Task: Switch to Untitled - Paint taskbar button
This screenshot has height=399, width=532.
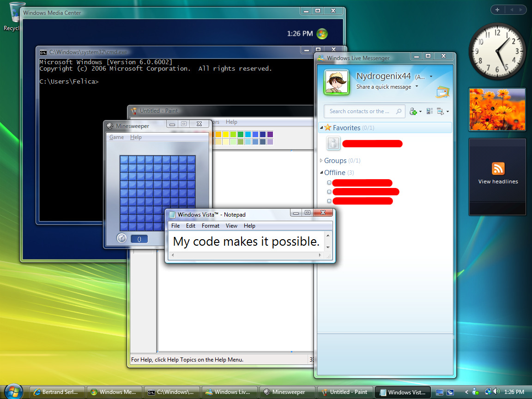Action: 345,392
